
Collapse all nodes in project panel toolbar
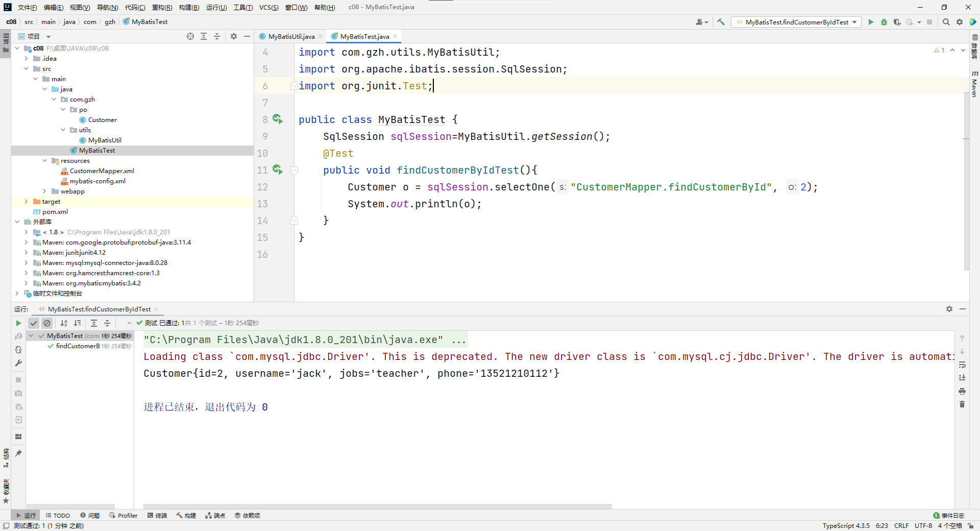[217, 36]
